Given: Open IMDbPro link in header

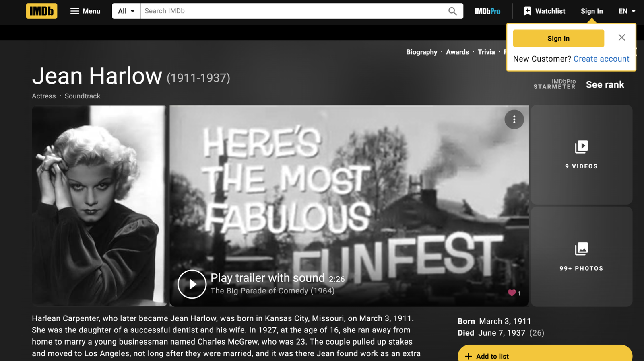Looking at the screenshot, I should pos(487,11).
